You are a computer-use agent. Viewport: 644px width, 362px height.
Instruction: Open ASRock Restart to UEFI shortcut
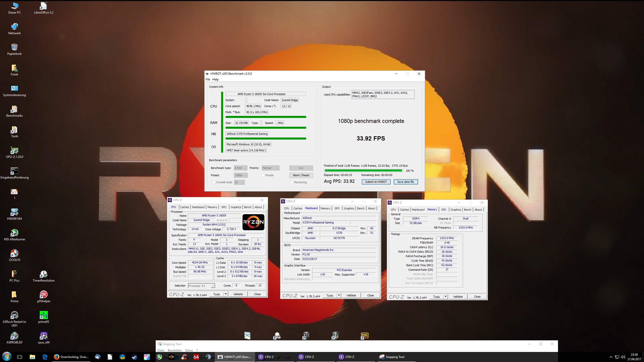14,319
